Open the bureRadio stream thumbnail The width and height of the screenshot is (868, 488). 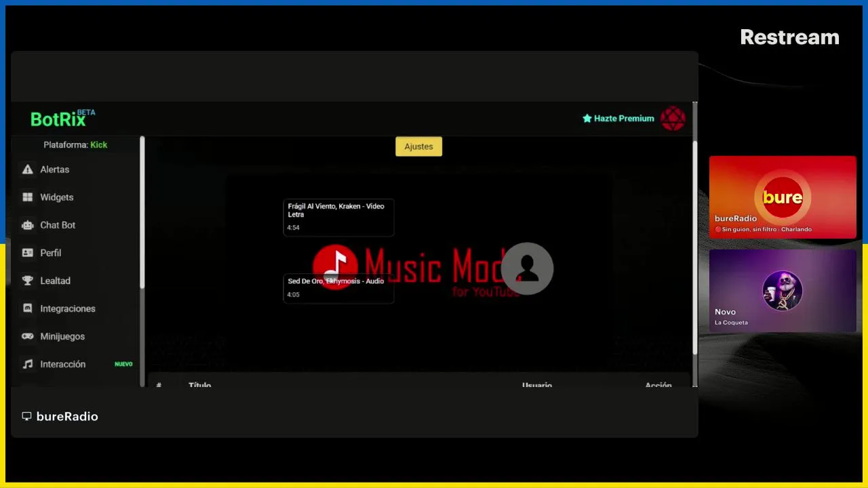tap(783, 197)
